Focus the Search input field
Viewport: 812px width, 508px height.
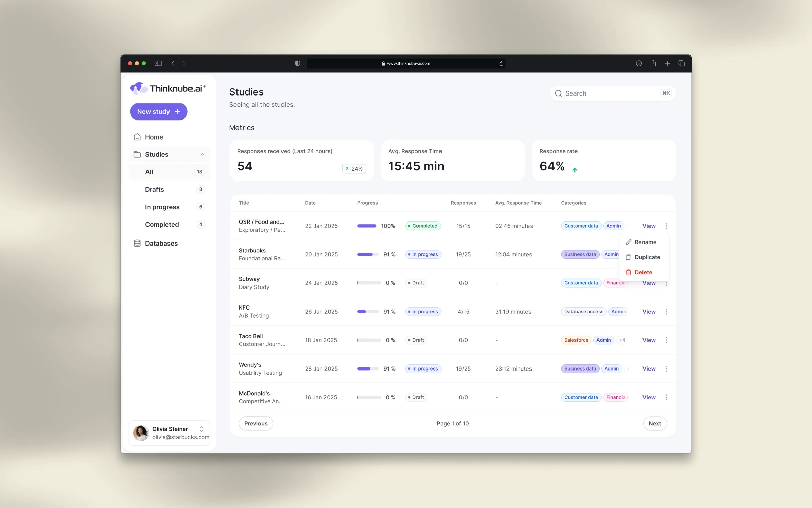click(x=613, y=93)
